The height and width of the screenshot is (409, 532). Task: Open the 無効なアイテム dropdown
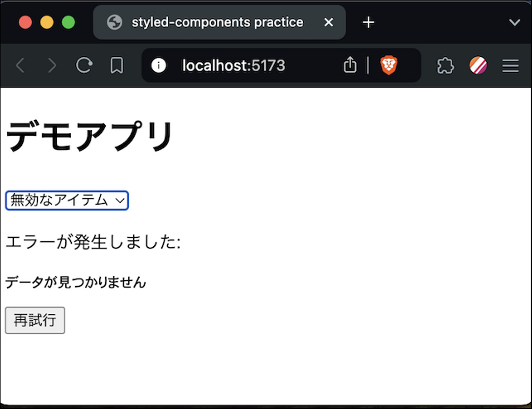(67, 200)
